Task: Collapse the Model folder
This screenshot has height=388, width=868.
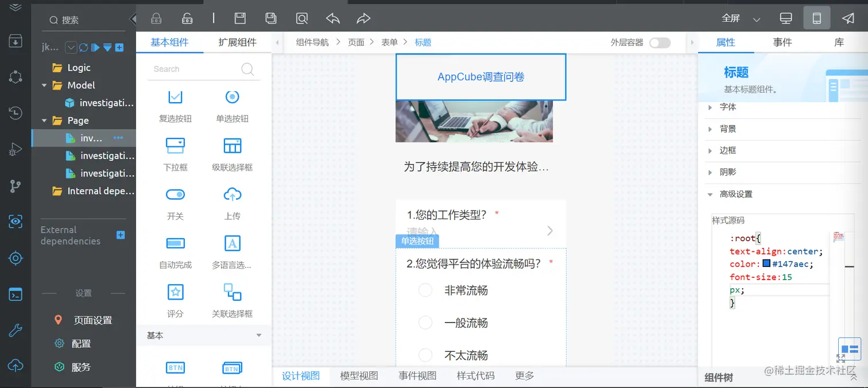Action: coord(44,85)
